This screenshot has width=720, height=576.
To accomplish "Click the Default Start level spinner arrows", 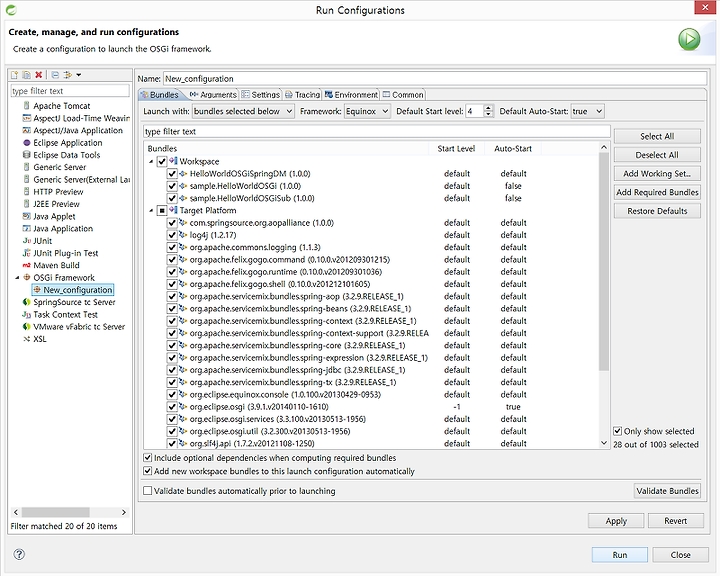I will coord(489,111).
